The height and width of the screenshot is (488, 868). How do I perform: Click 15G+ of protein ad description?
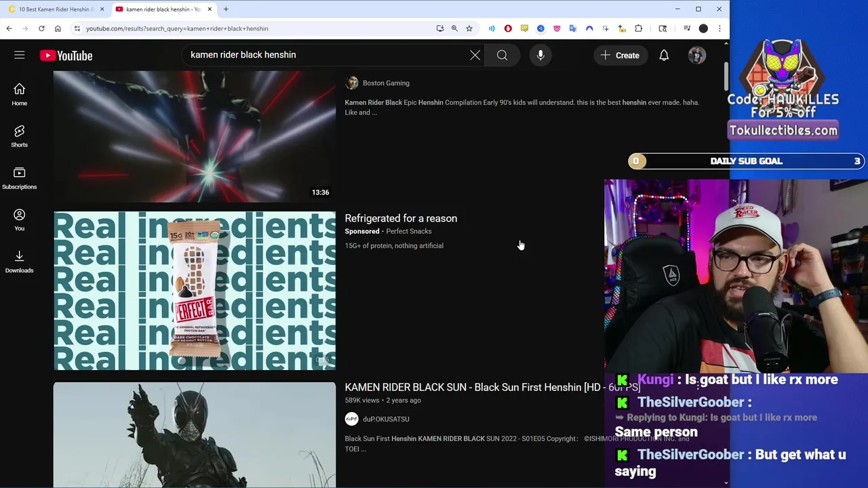point(394,245)
